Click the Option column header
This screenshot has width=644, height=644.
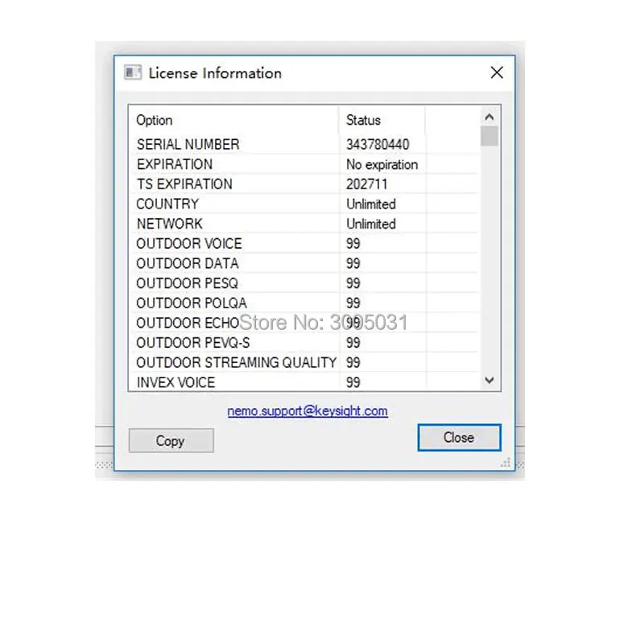click(x=234, y=120)
